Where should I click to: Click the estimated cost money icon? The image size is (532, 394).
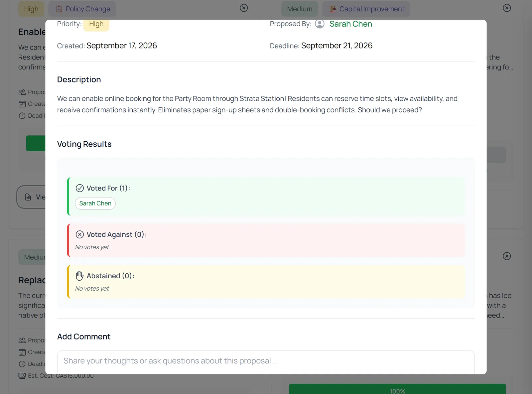pyautogui.click(x=22, y=376)
